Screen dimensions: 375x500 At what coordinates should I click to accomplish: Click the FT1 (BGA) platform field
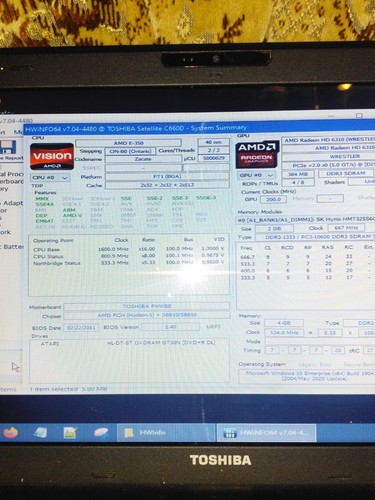tap(167, 176)
